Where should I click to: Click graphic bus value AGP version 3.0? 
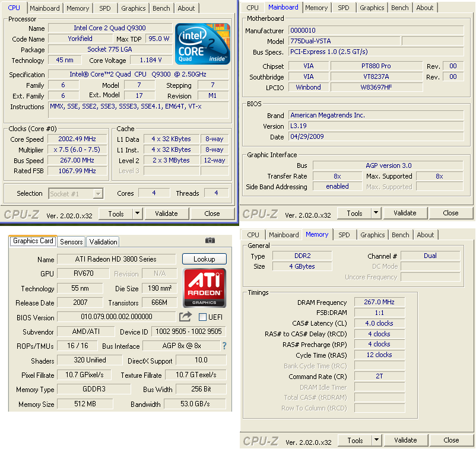pyautogui.click(x=388, y=165)
